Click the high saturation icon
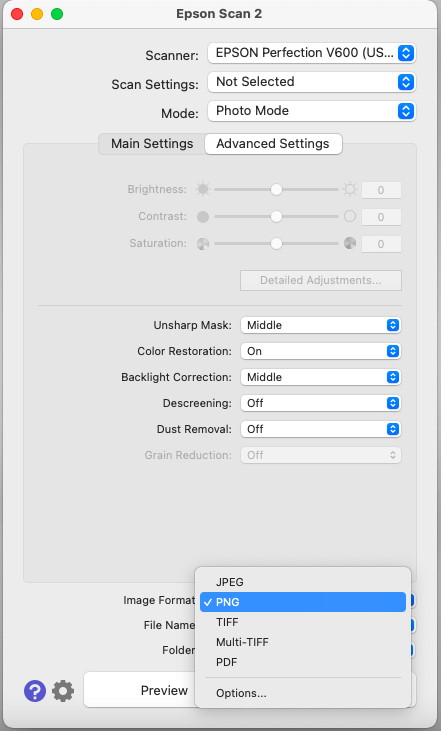This screenshot has height=731, width=441. [x=350, y=243]
